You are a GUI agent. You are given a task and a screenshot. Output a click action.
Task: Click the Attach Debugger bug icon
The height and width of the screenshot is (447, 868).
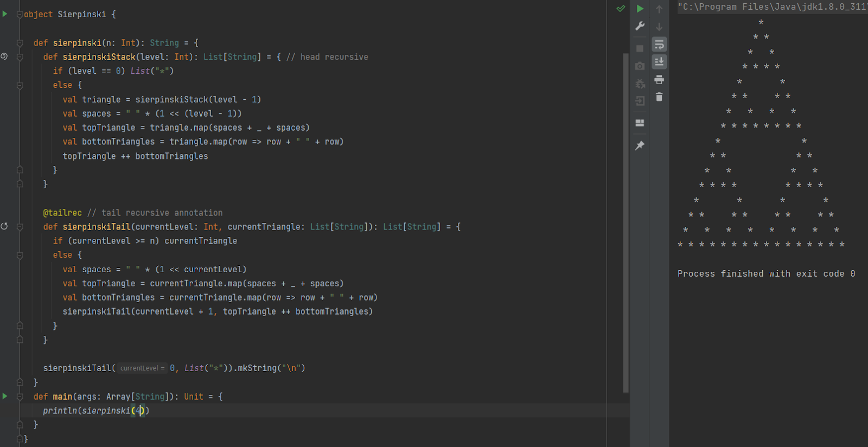point(640,84)
